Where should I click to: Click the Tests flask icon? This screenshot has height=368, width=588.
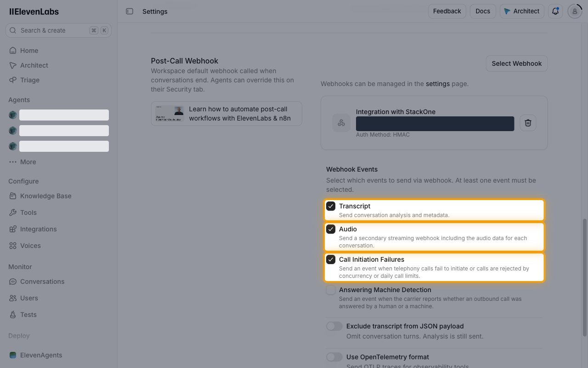[x=13, y=315]
